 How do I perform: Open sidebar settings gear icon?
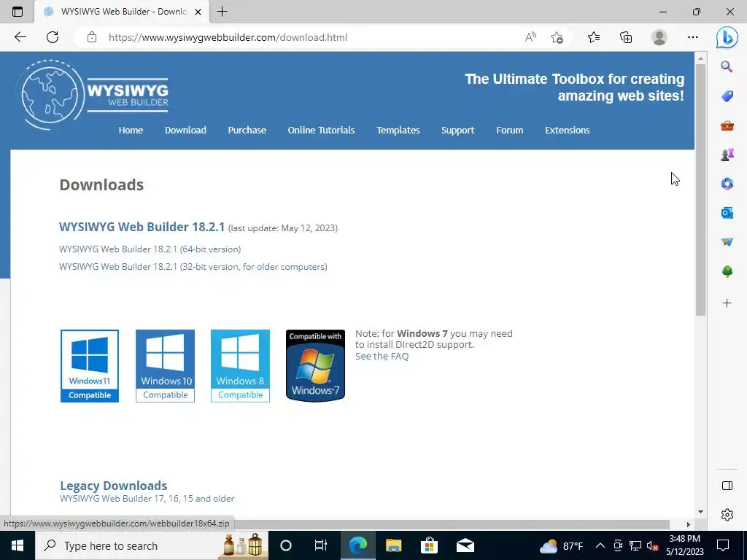click(727, 515)
